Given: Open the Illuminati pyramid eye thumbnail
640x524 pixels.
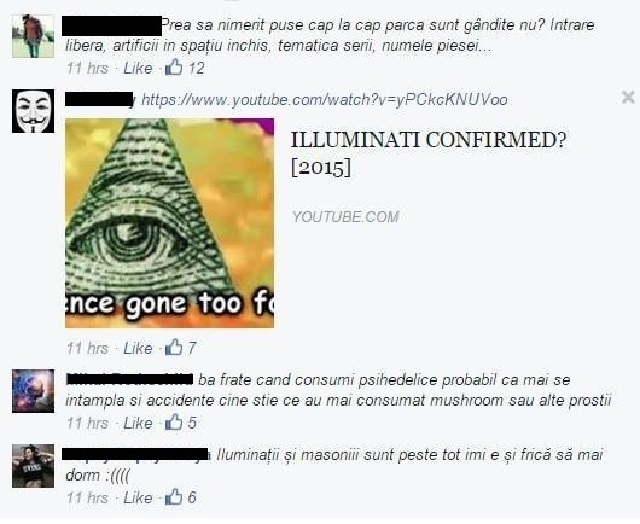Looking at the screenshot, I should (169, 223).
